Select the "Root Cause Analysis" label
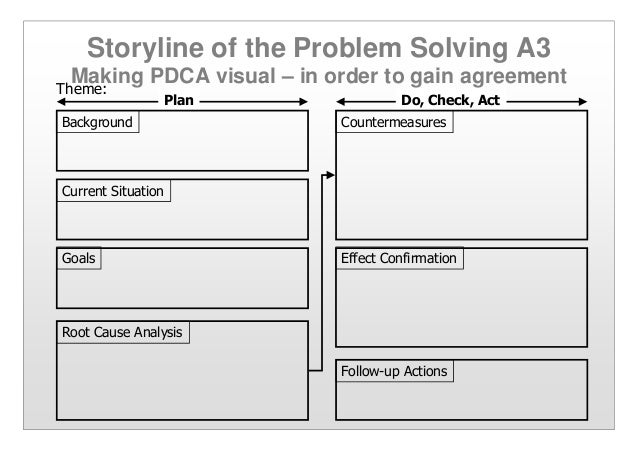The image size is (638, 452). pos(122,332)
